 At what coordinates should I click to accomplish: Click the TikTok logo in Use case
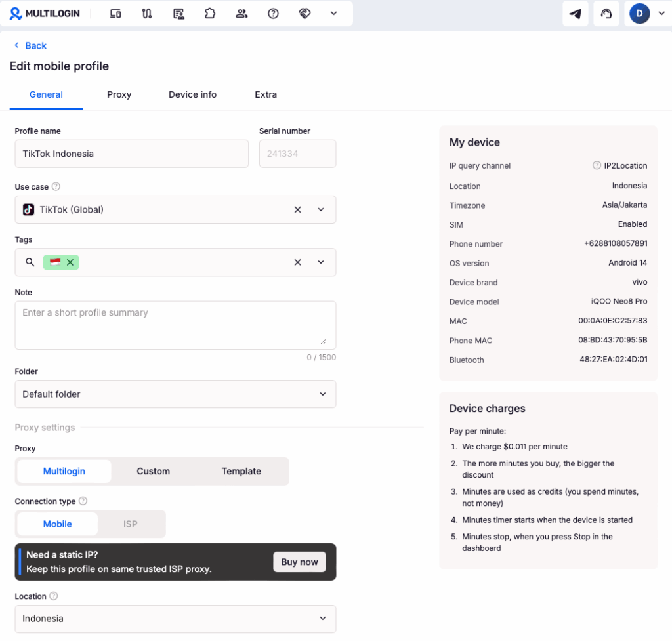pyautogui.click(x=29, y=209)
